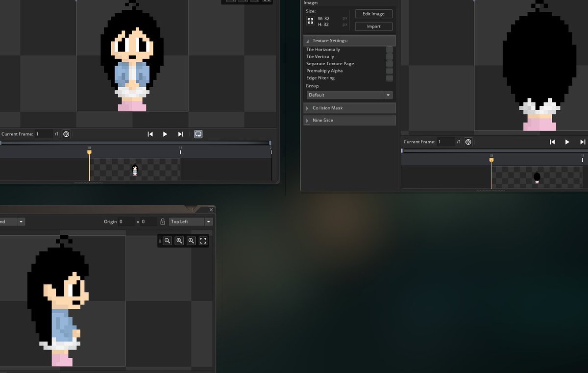The image size is (588, 373).
Task: Click the back-view timeline zoom scrollbar
Action: pyautogui.click(x=494, y=150)
